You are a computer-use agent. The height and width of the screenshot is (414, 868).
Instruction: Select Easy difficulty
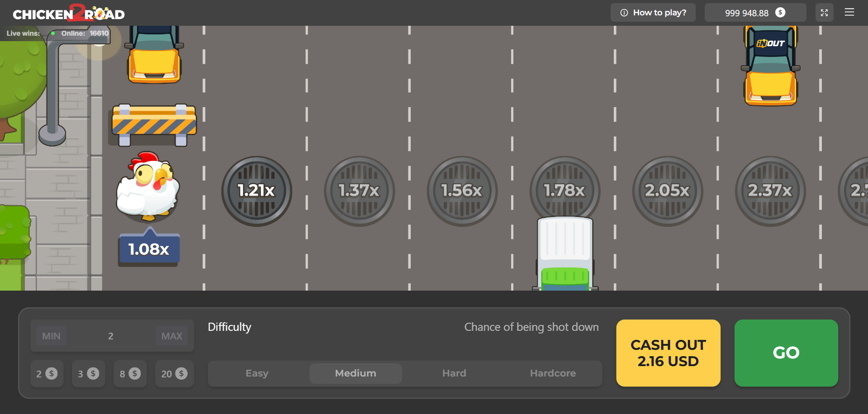coord(257,373)
